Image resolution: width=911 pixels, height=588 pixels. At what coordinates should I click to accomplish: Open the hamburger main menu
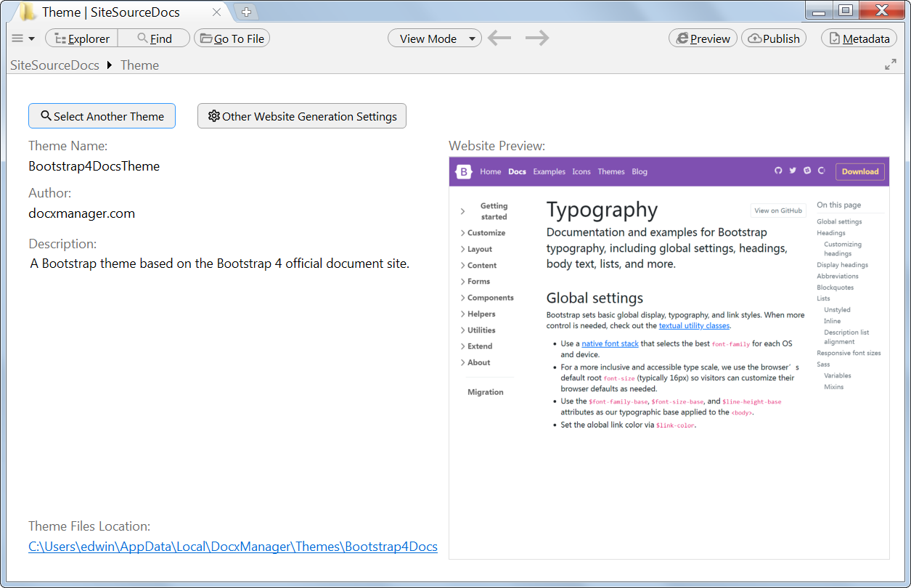(x=23, y=38)
